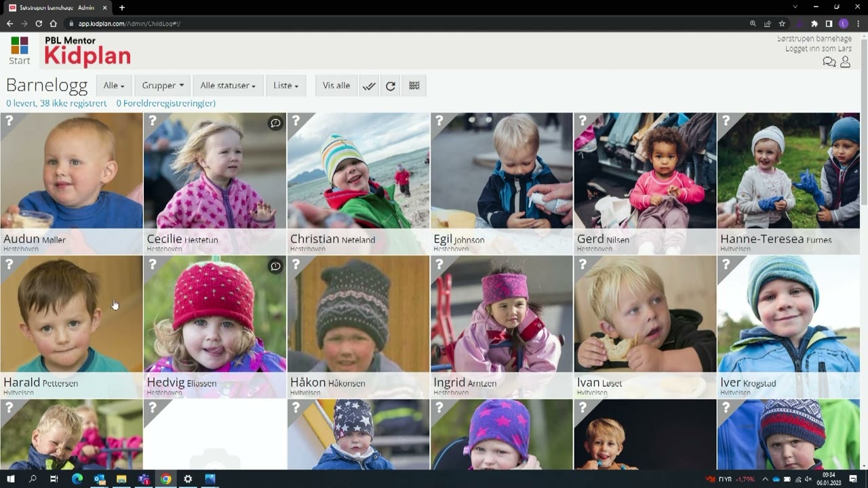Open Ivan Løset's child card
Image resolution: width=868 pixels, height=488 pixels.
pos(645,327)
